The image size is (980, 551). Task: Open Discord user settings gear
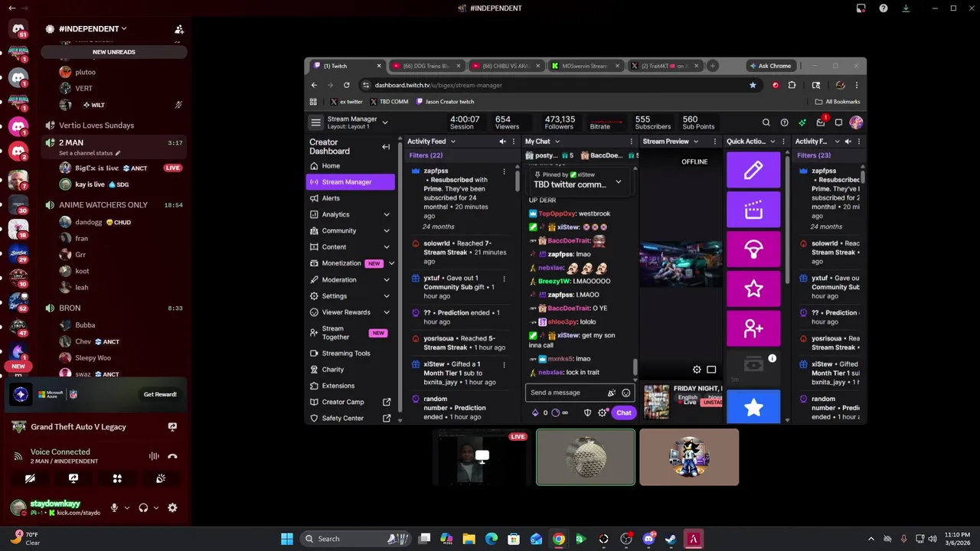coord(172,507)
